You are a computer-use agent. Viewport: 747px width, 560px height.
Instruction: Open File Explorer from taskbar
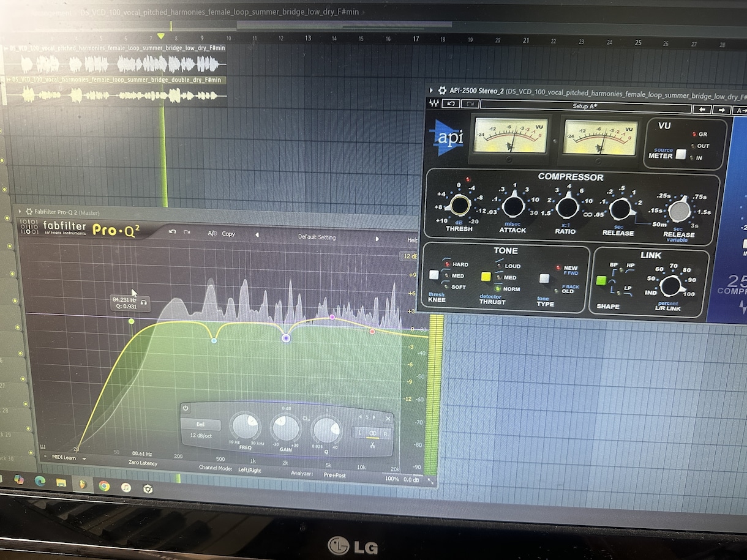(x=61, y=483)
